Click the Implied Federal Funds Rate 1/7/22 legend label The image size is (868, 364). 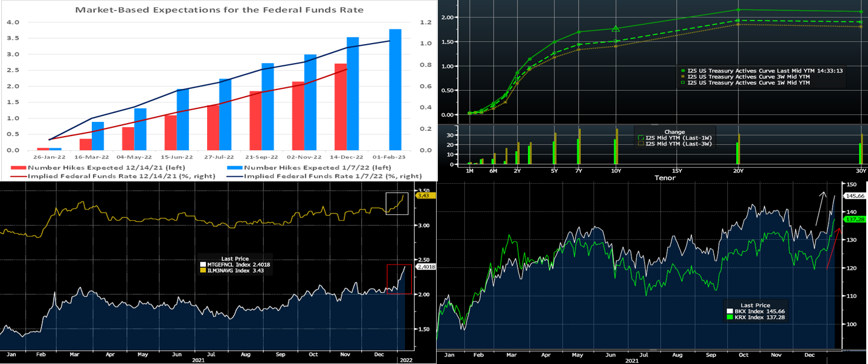click(x=332, y=176)
